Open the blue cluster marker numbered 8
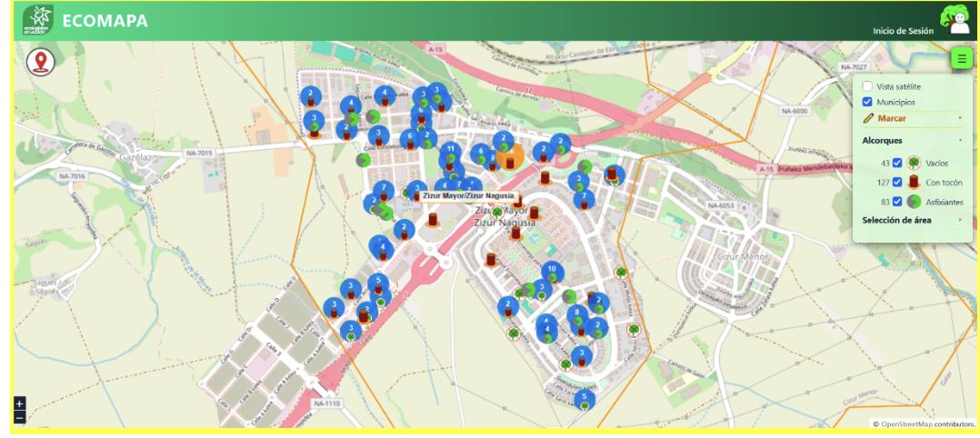980x438 pixels. (577, 314)
